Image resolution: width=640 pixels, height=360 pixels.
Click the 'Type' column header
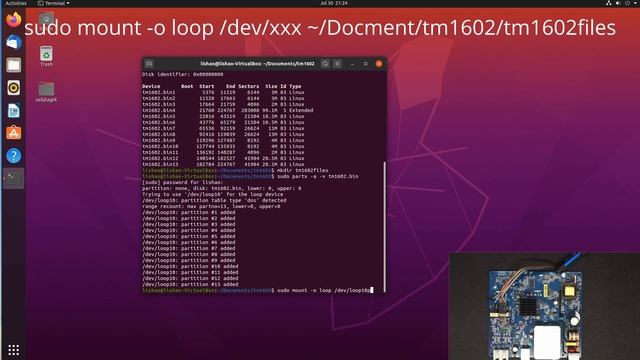pos(295,86)
